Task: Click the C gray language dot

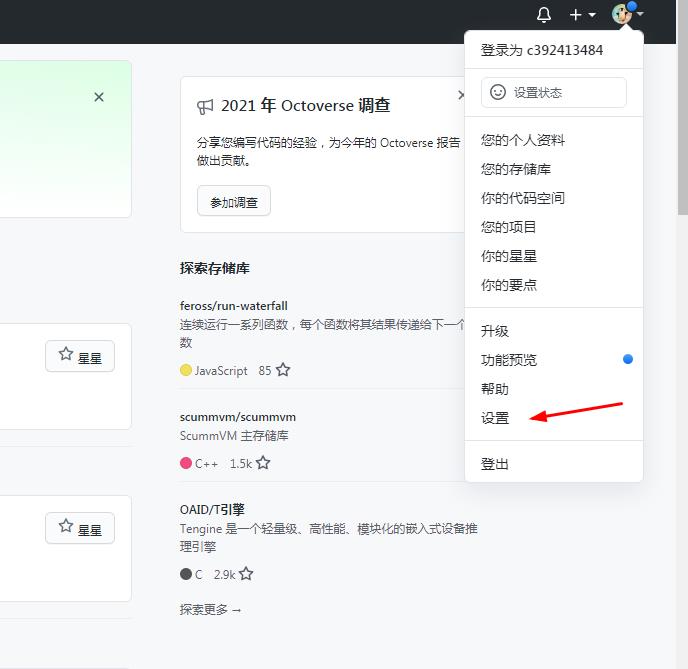Action: (186, 574)
